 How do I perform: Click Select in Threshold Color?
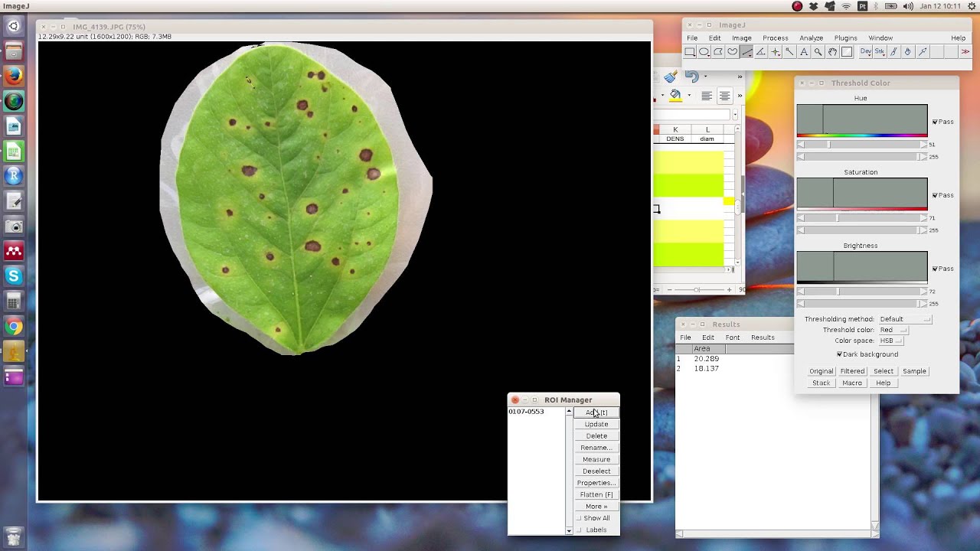884,371
